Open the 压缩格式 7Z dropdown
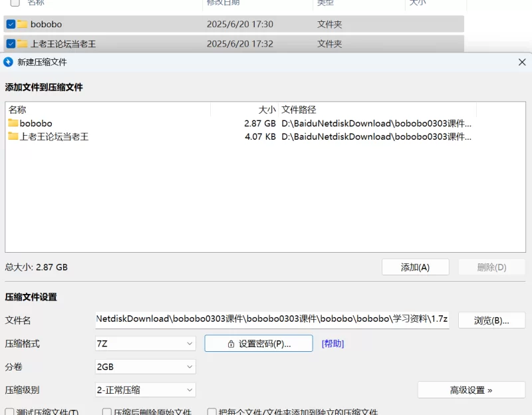The width and height of the screenshot is (532, 415). 146,344
